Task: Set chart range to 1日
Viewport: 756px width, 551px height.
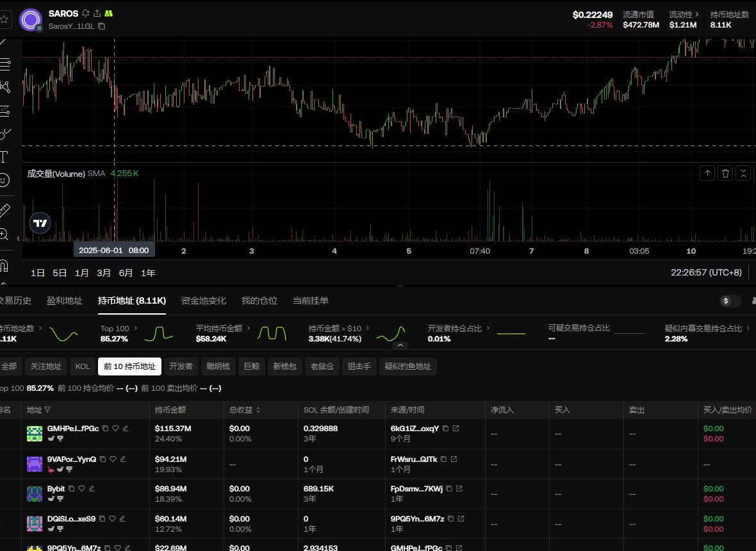Action: point(38,274)
